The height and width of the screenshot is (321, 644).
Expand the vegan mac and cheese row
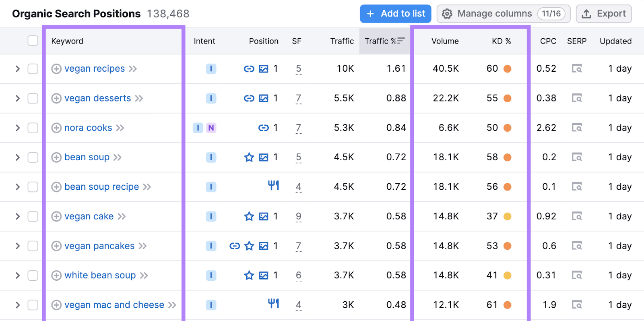(x=17, y=305)
